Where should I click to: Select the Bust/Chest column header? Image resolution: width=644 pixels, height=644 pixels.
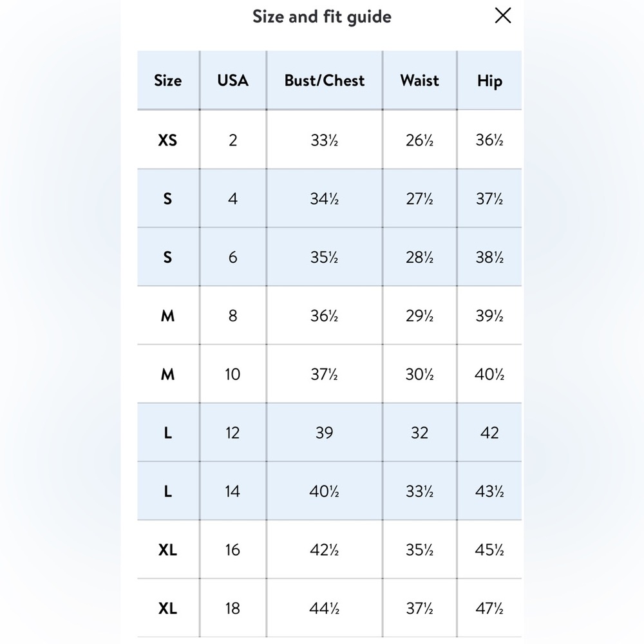pyautogui.click(x=325, y=80)
